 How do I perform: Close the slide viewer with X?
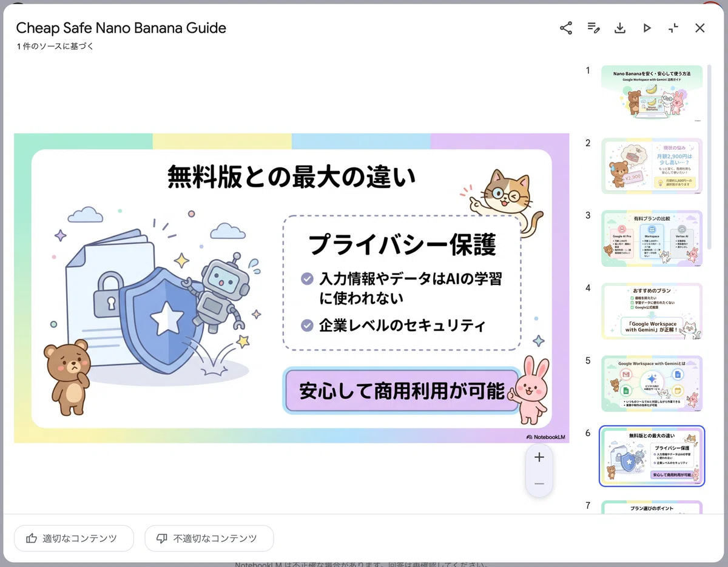tap(700, 28)
